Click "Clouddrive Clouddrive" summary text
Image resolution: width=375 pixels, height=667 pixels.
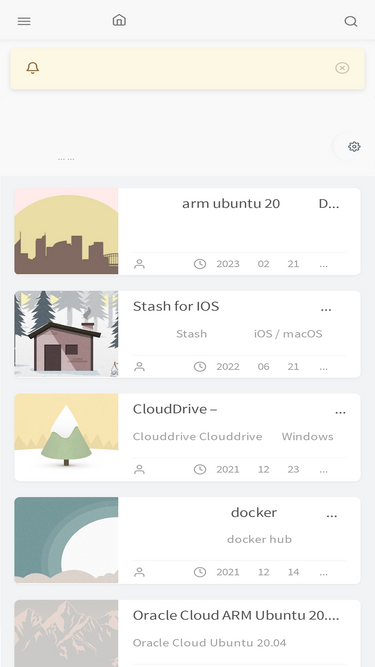click(197, 437)
